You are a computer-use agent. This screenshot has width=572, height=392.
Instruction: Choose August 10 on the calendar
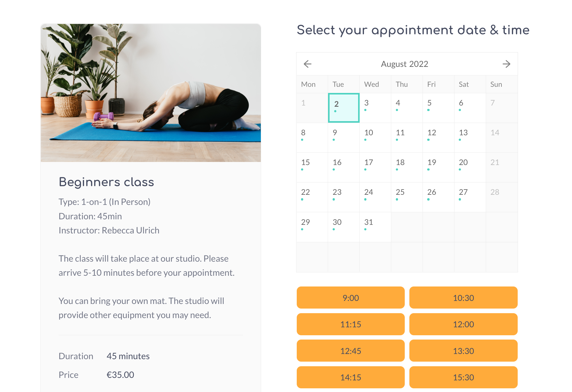(x=375, y=138)
